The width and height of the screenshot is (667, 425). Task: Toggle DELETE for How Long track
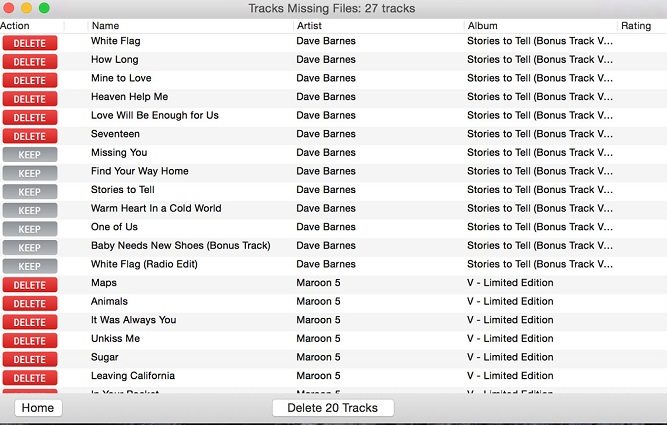30,62
